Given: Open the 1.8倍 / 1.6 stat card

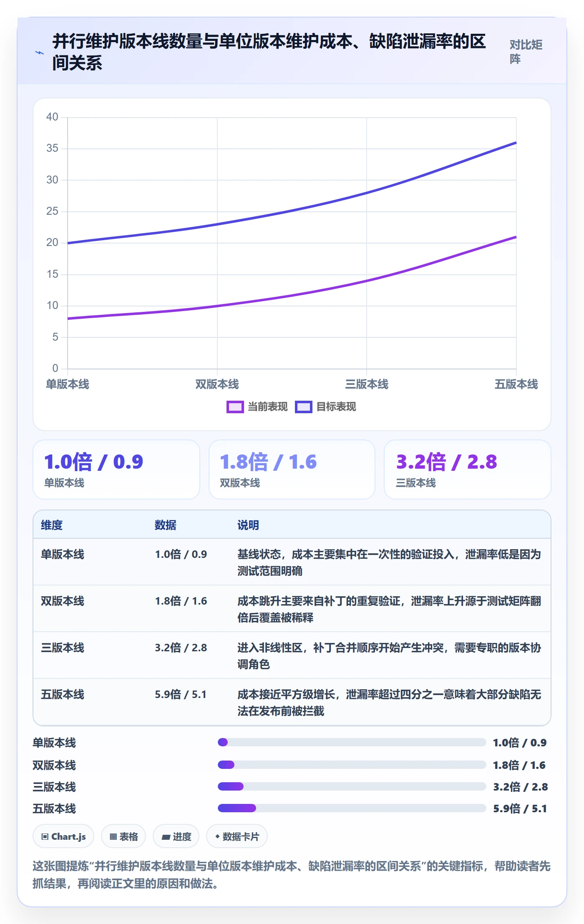Looking at the screenshot, I should click(x=292, y=470).
